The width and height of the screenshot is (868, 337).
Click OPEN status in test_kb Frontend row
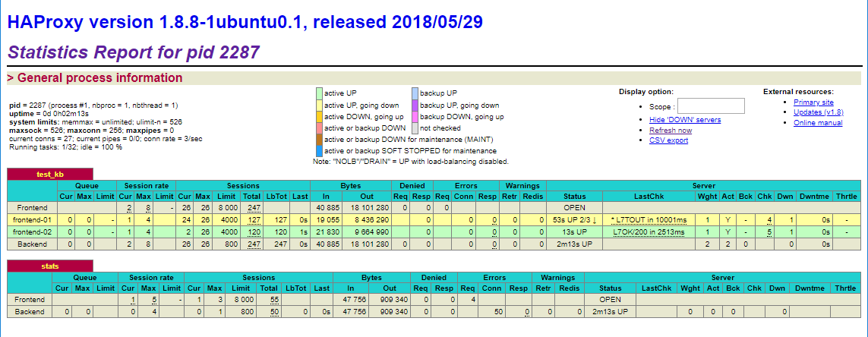click(574, 208)
